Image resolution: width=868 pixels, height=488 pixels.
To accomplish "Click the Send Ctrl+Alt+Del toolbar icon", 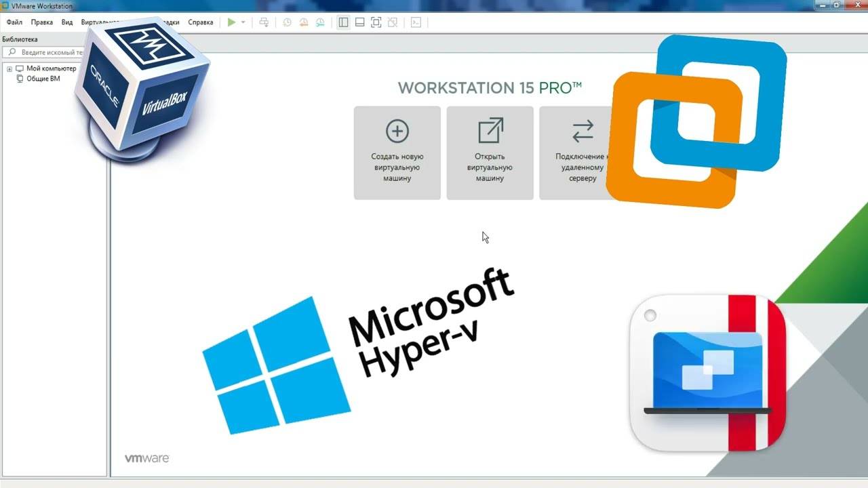I will (264, 22).
